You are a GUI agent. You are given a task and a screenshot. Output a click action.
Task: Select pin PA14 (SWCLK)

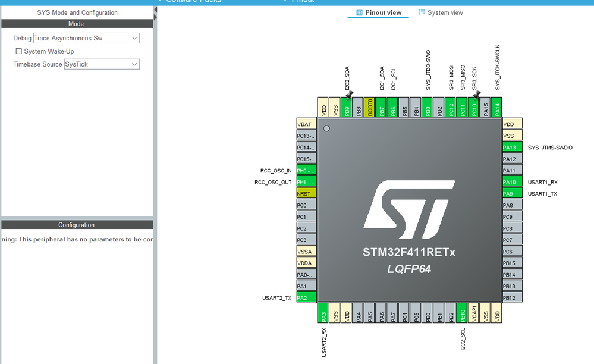pyautogui.click(x=496, y=108)
